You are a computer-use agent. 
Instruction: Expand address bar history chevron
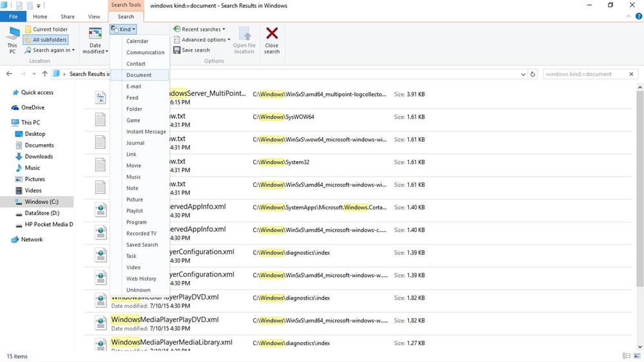click(x=523, y=74)
